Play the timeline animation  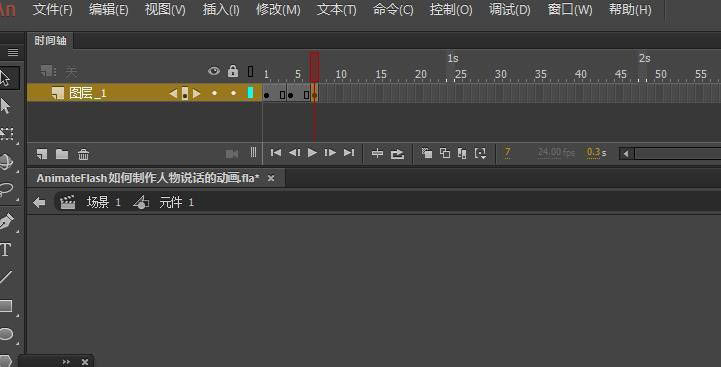tap(312, 153)
